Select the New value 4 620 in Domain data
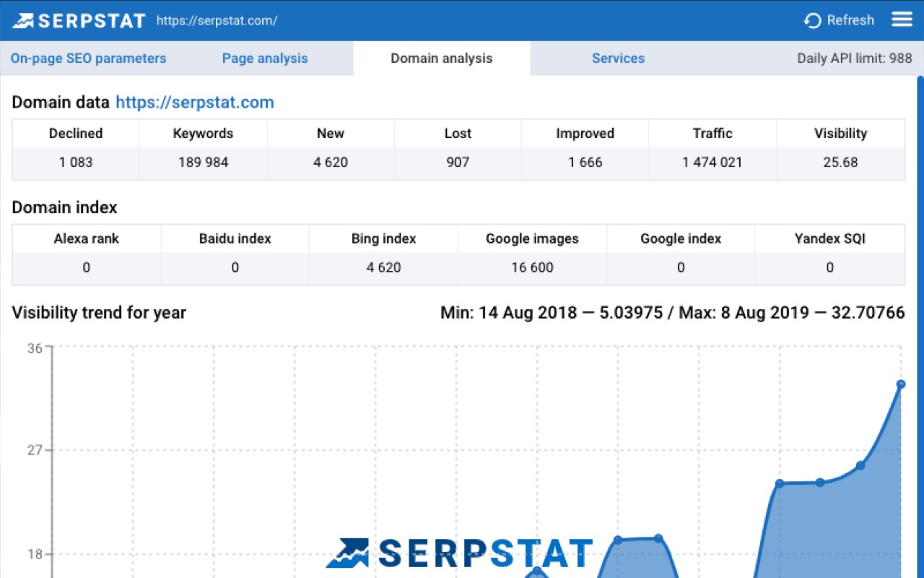This screenshot has width=924, height=578. (331, 163)
